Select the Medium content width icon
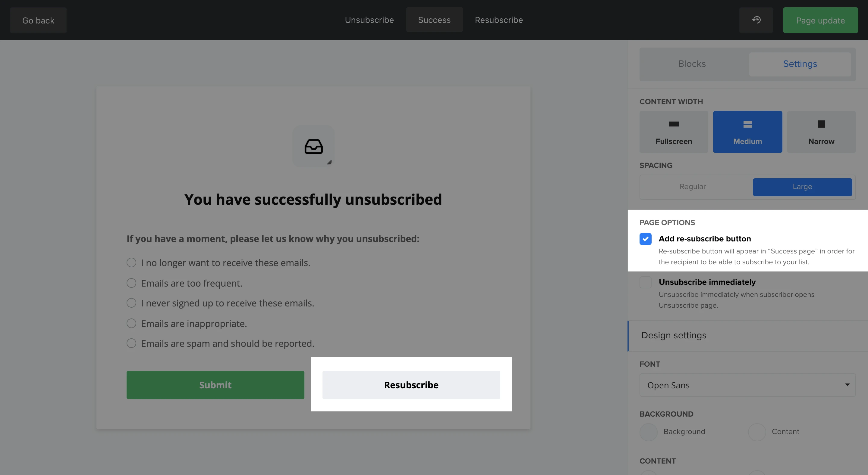 [x=747, y=124]
